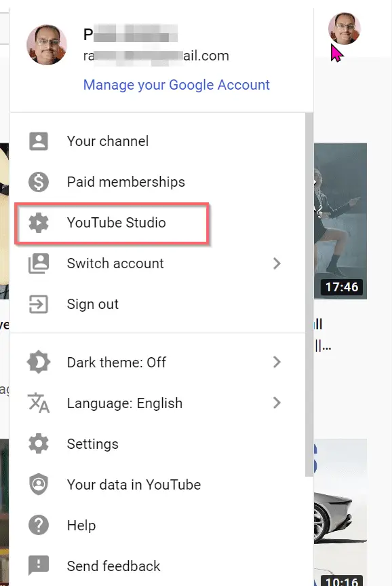Click the Send feedback exclamation icon
The height and width of the screenshot is (586, 392).
pyautogui.click(x=39, y=566)
